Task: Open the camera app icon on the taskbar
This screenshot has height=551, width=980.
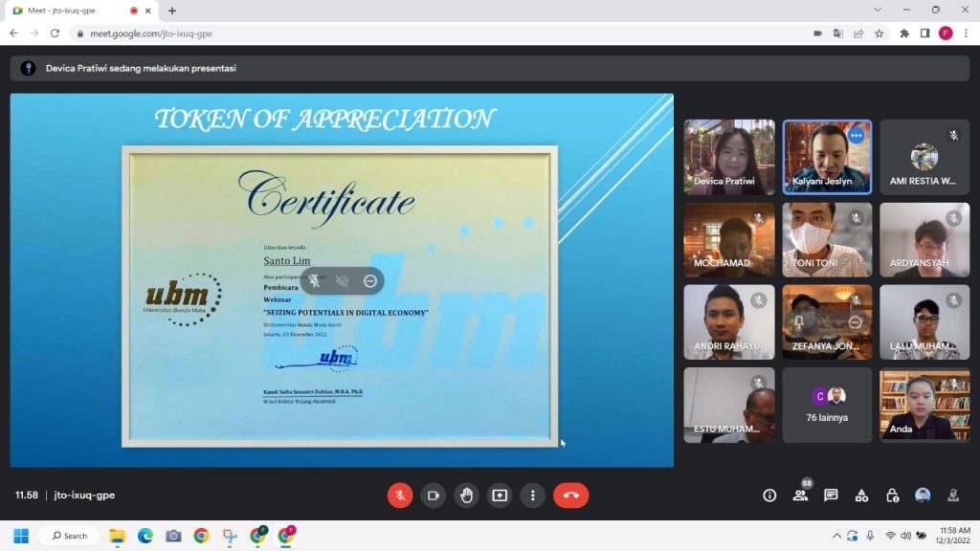Action: click(x=173, y=536)
